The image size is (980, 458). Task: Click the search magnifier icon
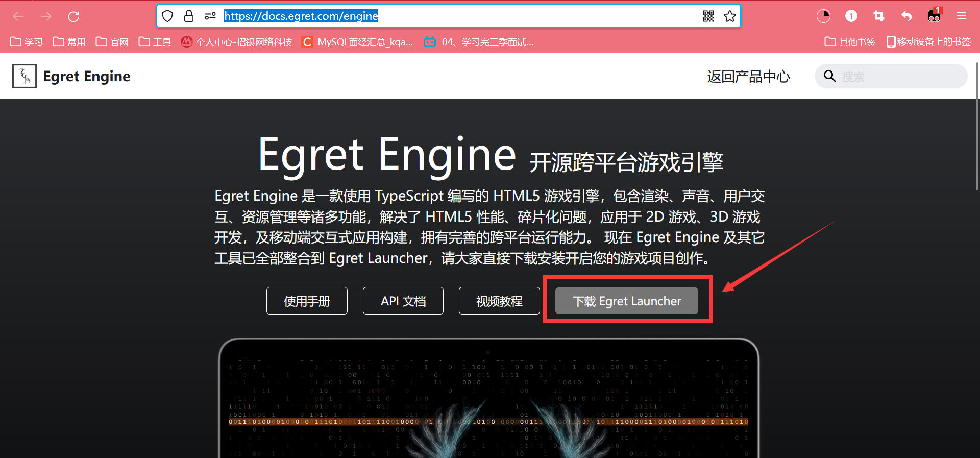point(830,77)
